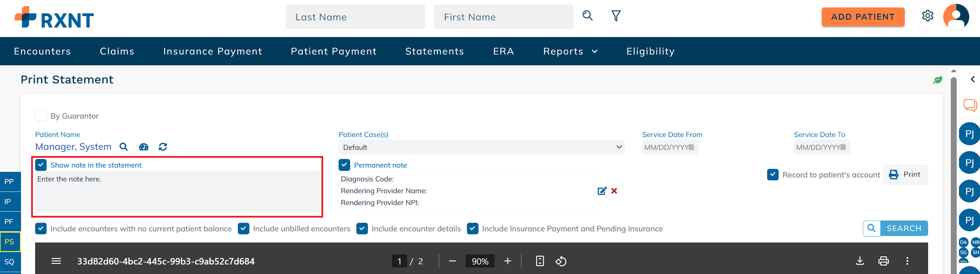The height and width of the screenshot is (274, 980).
Task: Click the patient dashboard gauge icon
Action: (144, 147)
